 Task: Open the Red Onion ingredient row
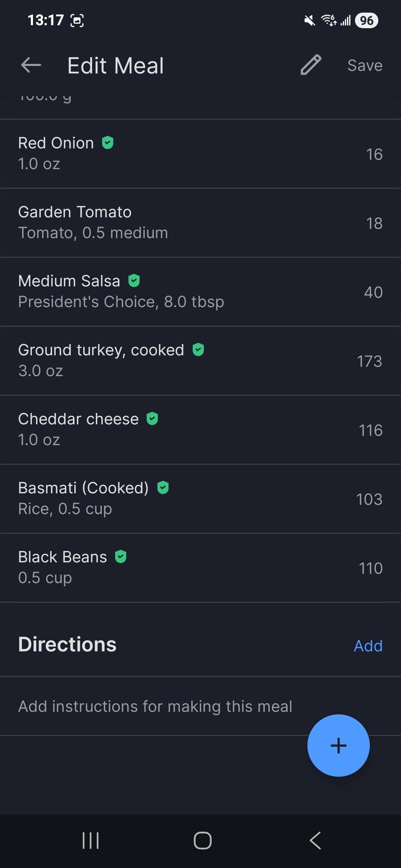click(x=200, y=154)
